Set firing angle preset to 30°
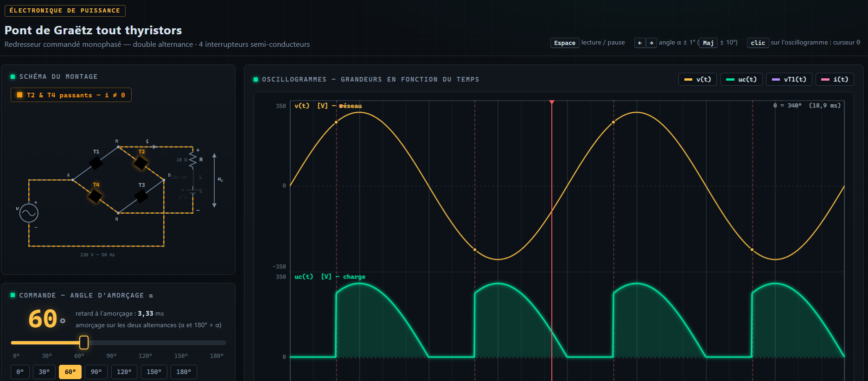 click(44, 372)
